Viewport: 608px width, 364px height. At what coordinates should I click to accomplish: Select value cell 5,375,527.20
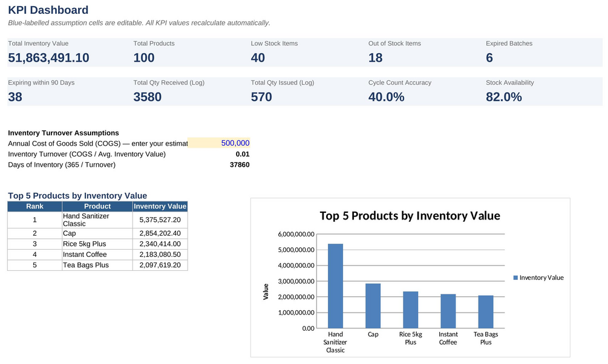point(160,220)
